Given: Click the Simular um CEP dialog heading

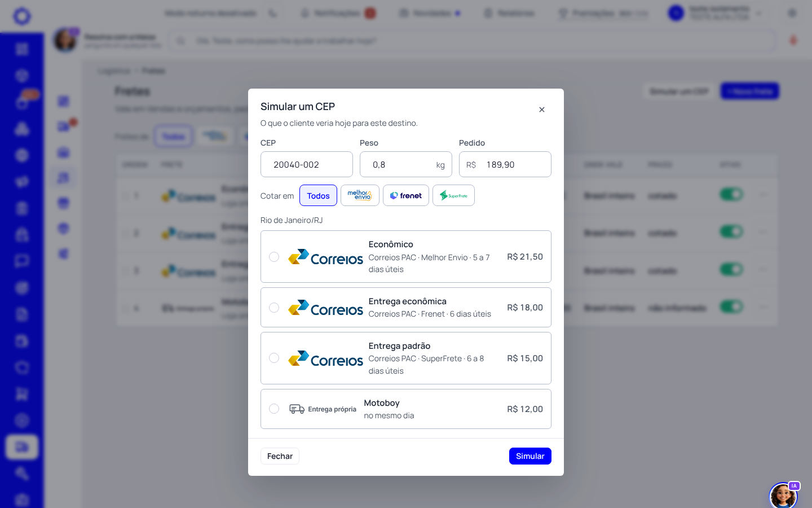Looking at the screenshot, I should pyautogui.click(x=298, y=107).
